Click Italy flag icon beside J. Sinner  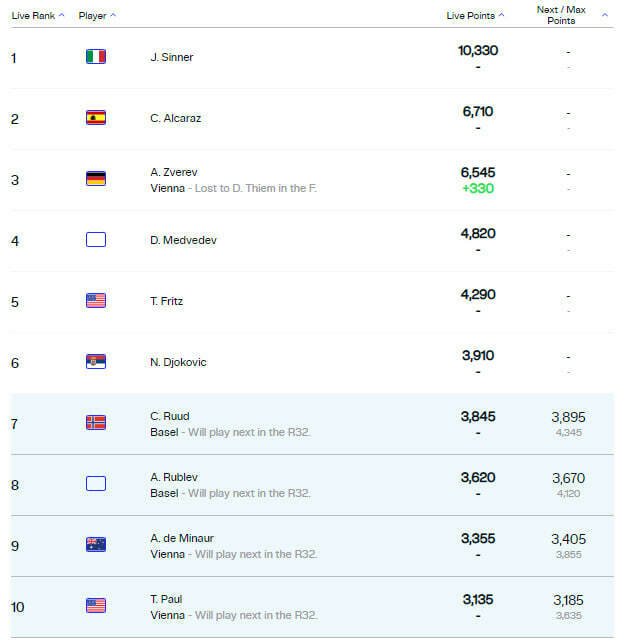tap(96, 57)
